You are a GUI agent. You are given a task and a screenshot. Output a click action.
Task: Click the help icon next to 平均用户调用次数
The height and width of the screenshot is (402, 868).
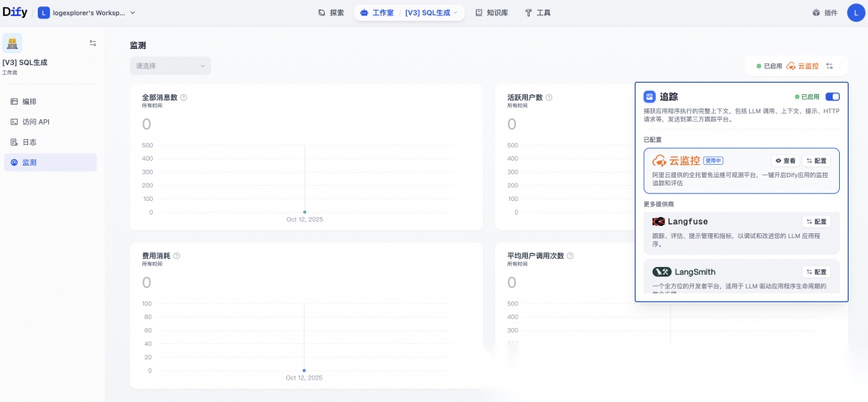pyautogui.click(x=570, y=256)
